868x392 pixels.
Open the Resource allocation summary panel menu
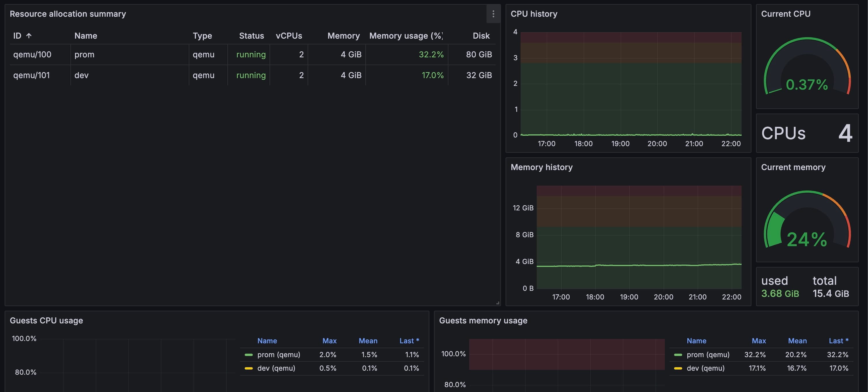[x=493, y=14]
